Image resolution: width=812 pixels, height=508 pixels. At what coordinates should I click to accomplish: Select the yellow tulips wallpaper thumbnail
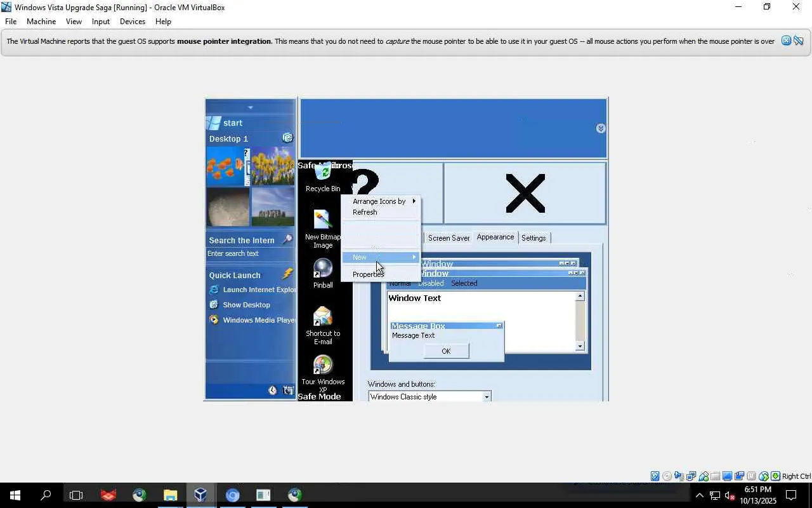point(273,167)
